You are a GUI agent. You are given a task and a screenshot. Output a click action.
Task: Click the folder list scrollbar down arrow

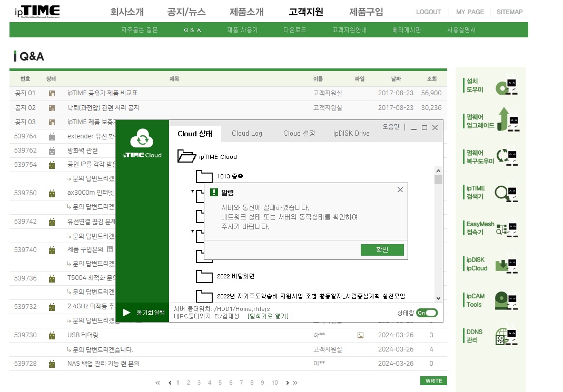pyautogui.click(x=438, y=298)
